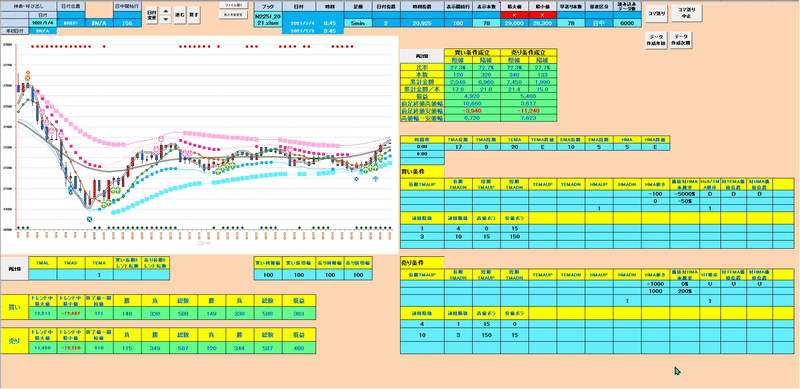Image resolution: width=800 pixels, height=389 pixels.
Task: Select the red X cell under 最大値
Action: (513, 15)
